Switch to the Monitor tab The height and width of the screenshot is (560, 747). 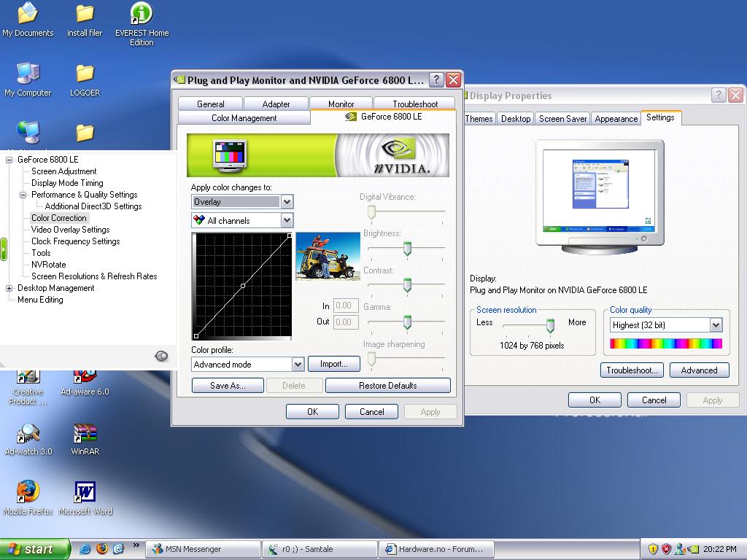[x=341, y=104]
